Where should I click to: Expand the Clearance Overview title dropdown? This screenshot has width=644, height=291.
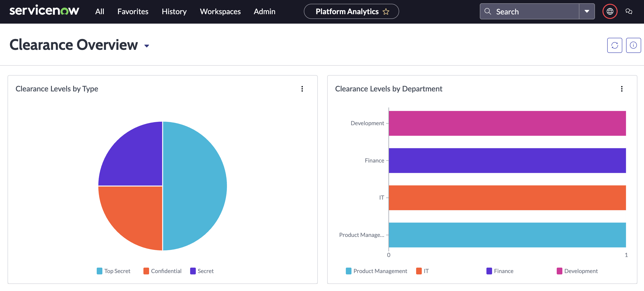[x=147, y=46]
